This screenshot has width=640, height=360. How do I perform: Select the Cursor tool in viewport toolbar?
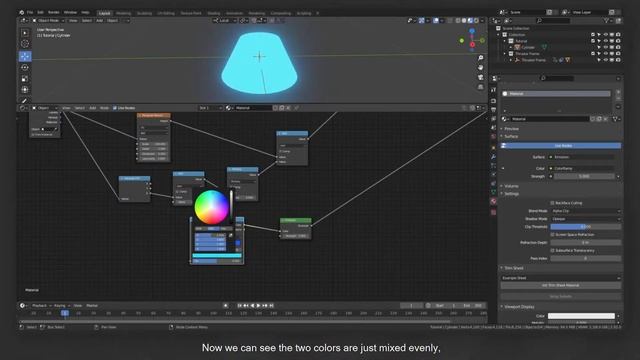tap(25, 44)
